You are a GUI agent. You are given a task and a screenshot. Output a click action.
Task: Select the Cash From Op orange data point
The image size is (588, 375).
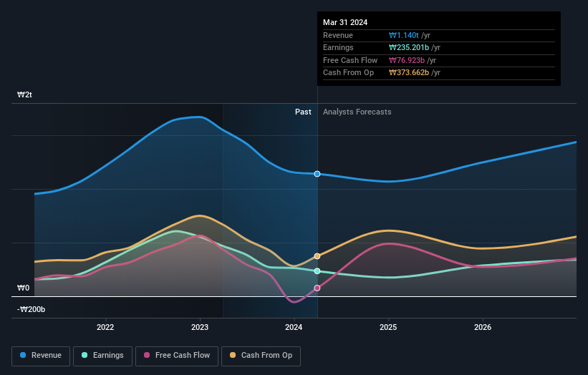coord(317,256)
